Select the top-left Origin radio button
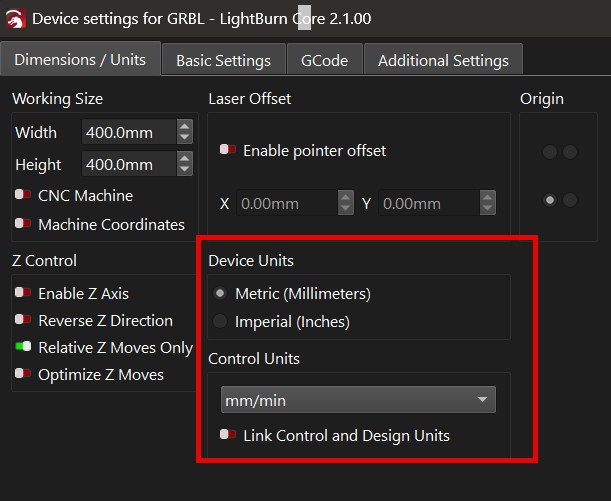This screenshot has height=501, width=611. coord(550,152)
